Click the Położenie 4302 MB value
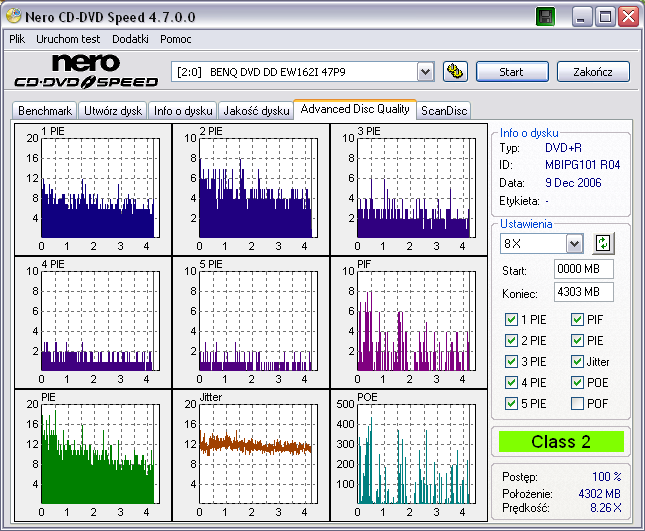645x531 pixels. coord(599,493)
